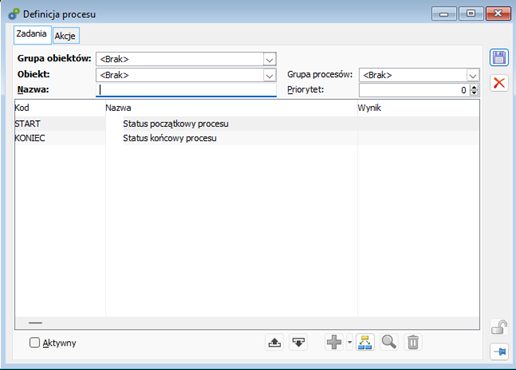Image resolution: width=516 pixels, height=370 pixels.
Task: Decrease Priorytet with the down spinner
Action: (x=474, y=93)
